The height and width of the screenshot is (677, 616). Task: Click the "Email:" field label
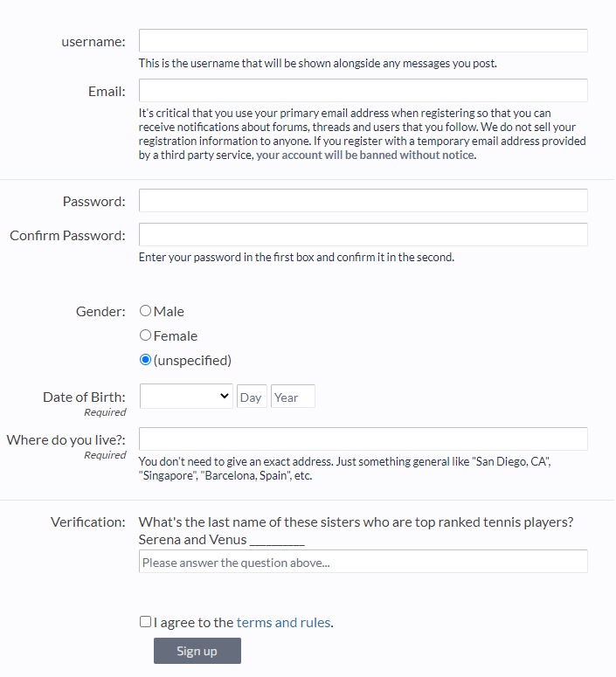tap(107, 91)
